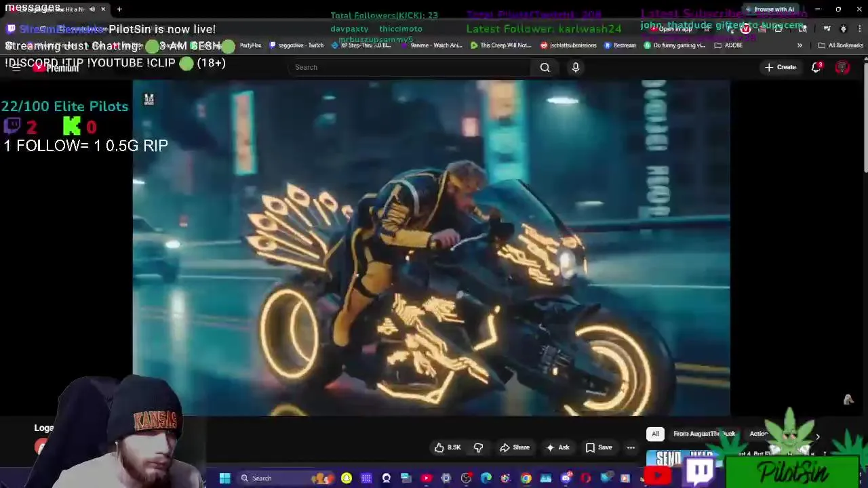
Task: Open the 'This Creep Will Not...' bookmark
Action: [501, 45]
